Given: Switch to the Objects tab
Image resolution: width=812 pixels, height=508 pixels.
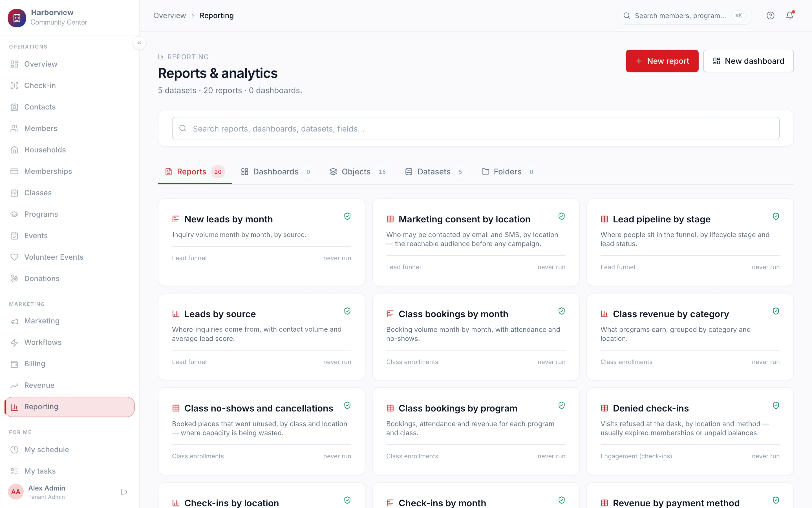Looking at the screenshot, I should 358,172.
